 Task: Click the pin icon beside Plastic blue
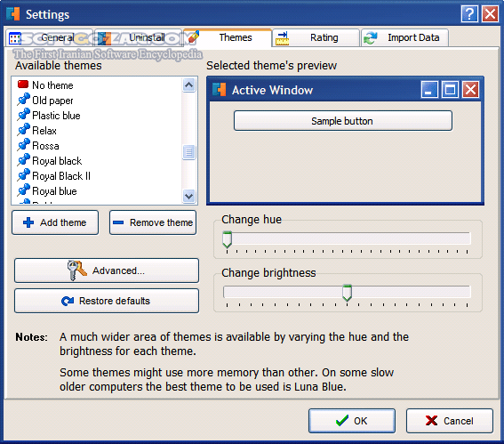(x=23, y=115)
